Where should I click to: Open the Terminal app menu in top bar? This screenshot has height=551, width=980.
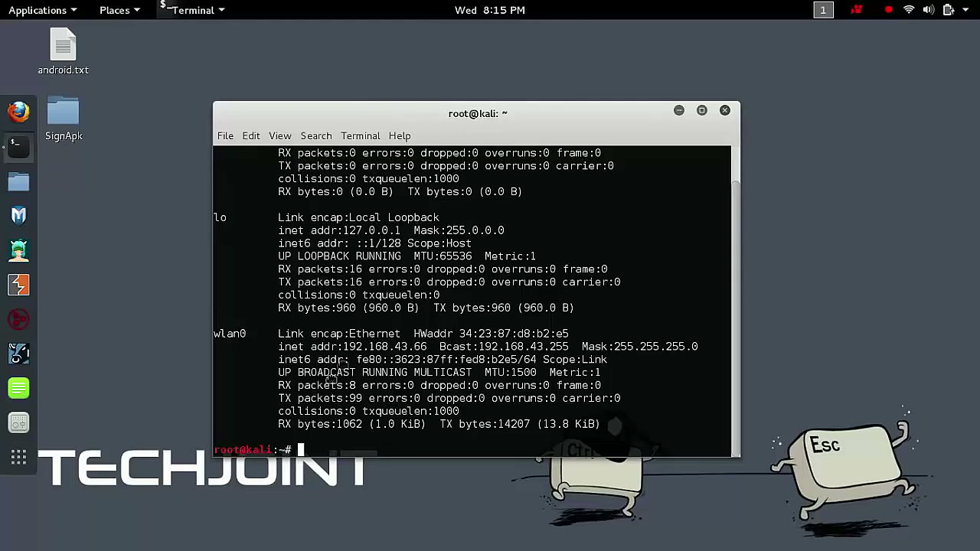pyautogui.click(x=192, y=10)
